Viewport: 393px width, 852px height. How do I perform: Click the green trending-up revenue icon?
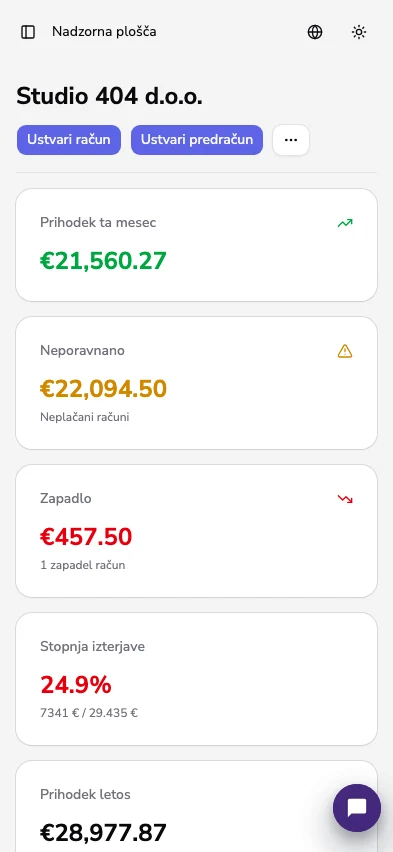(345, 223)
